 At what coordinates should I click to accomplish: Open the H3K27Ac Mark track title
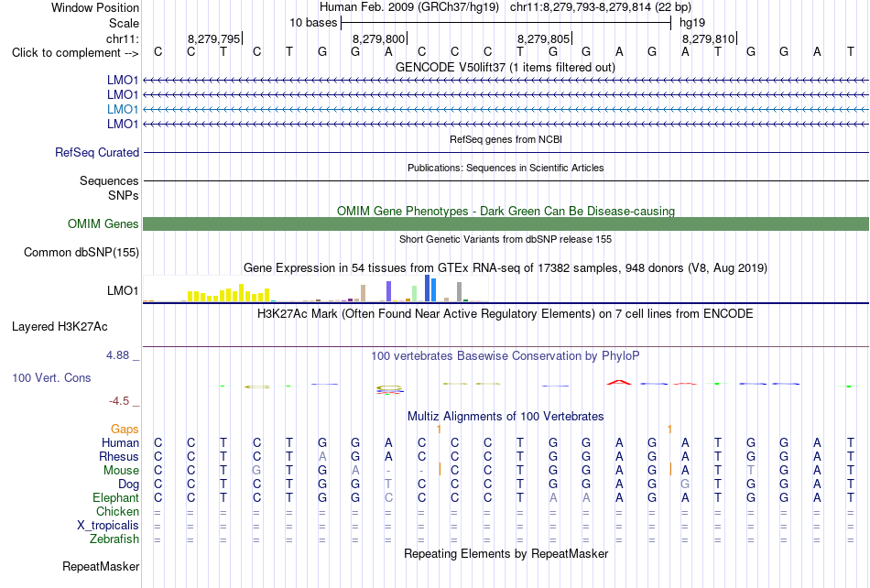click(506, 314)
